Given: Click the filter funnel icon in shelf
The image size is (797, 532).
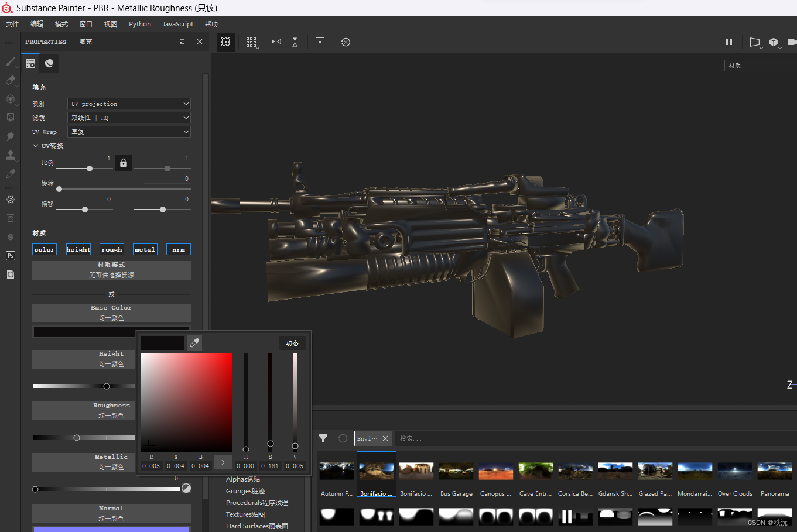Looking at the screenshot, I should (x=323, y=438).
